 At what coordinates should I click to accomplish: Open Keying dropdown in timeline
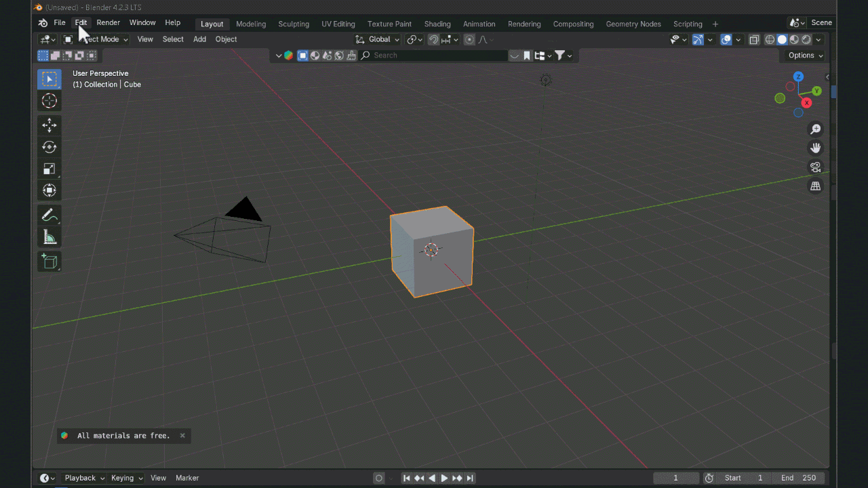point(127,478)
